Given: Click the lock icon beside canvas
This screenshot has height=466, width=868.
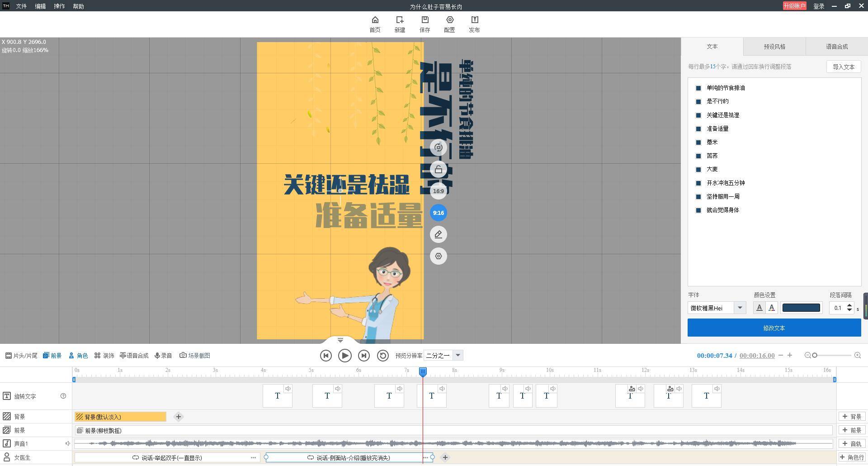Looking at the screenshot, I should click(438, 170).
